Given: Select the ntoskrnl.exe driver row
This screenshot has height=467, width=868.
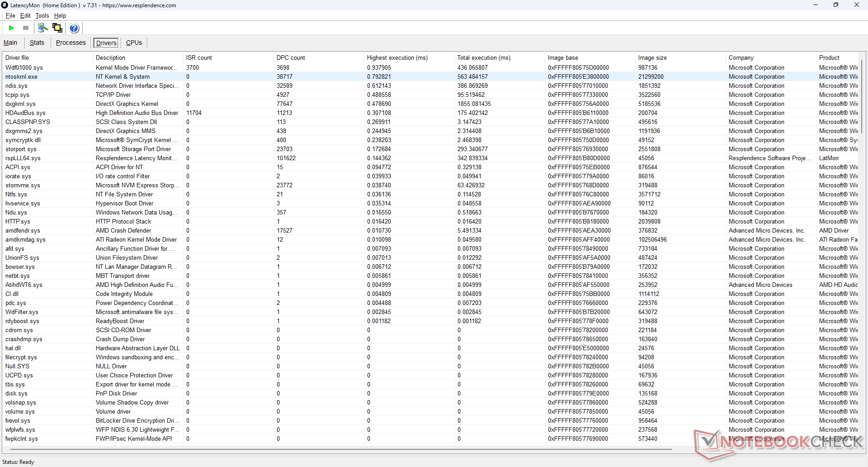Looking at the screenshot, I should pyautogui.click(x=21, y=76).
